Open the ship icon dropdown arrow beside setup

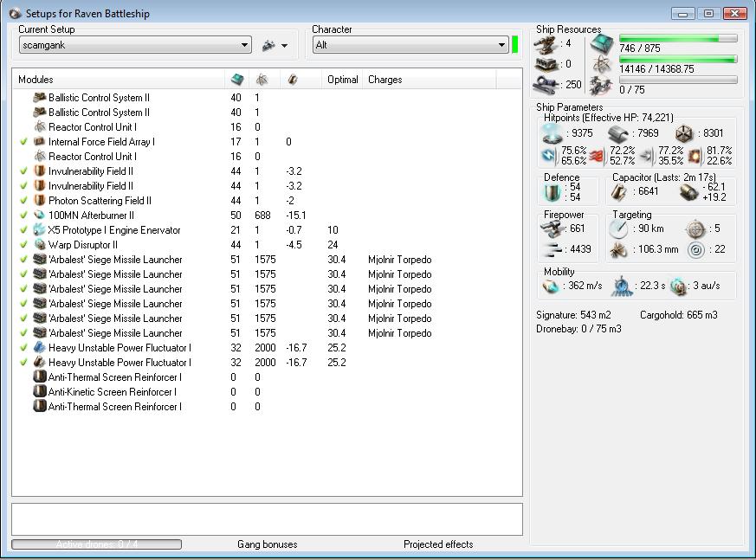284,46
